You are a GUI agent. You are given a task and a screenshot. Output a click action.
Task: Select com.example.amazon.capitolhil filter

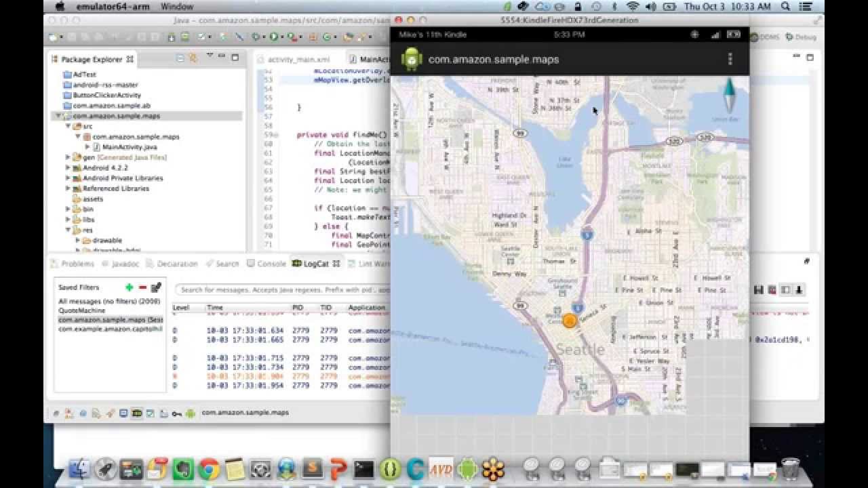[x=111, y=329]
